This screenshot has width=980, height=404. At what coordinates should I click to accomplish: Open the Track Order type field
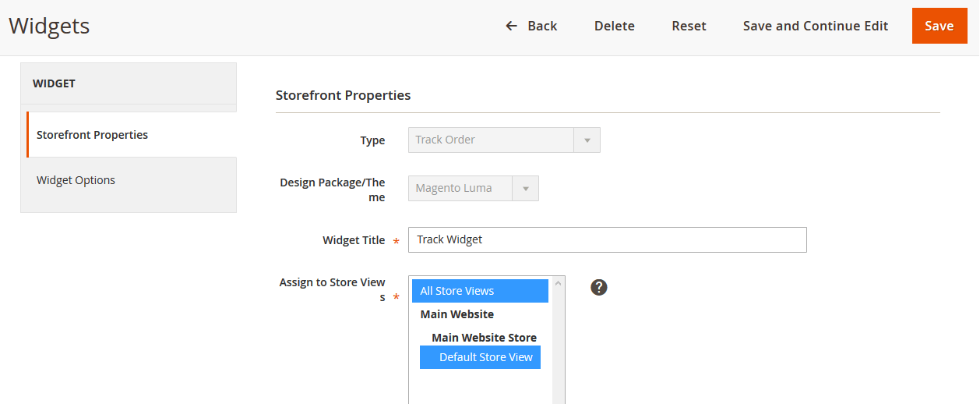click(x=491, y=140)
